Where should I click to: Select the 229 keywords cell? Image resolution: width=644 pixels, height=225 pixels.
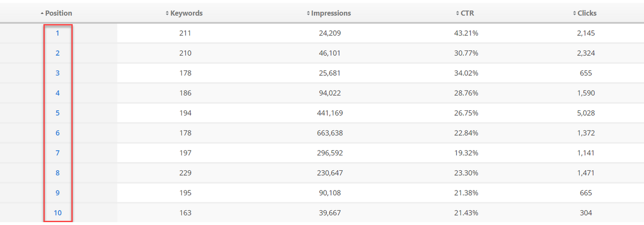pos(184,173)
